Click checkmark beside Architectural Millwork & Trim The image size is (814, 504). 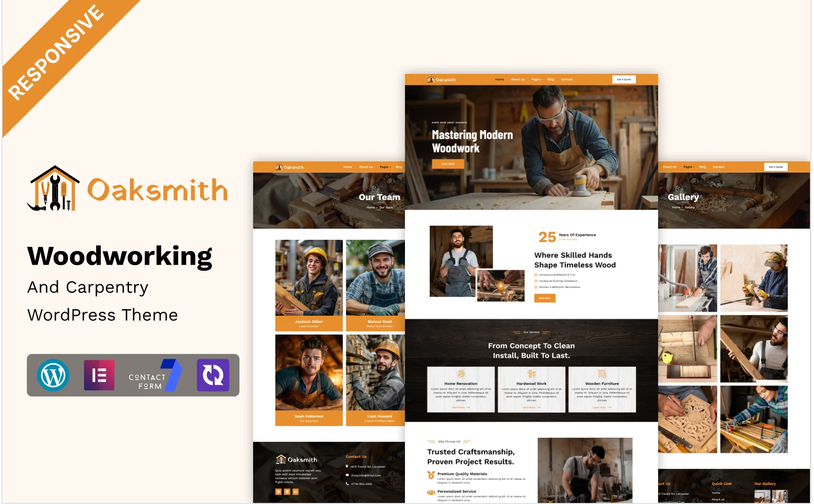536,275
